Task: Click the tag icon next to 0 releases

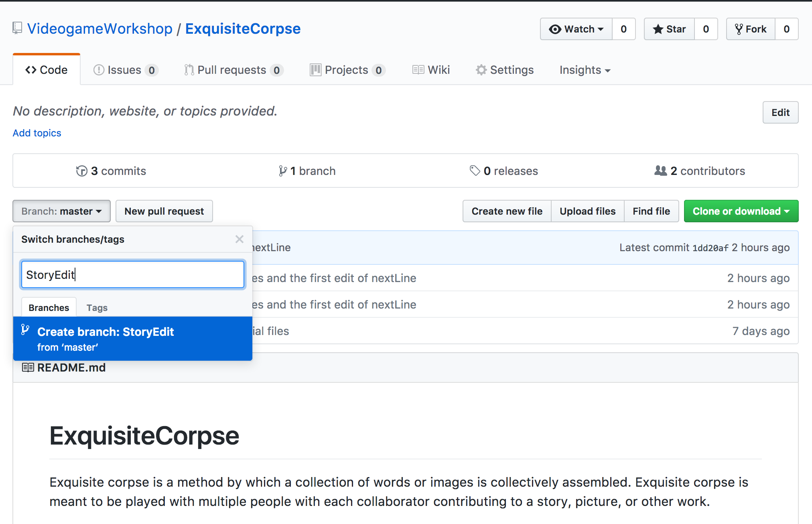Action: click(475, 171)
